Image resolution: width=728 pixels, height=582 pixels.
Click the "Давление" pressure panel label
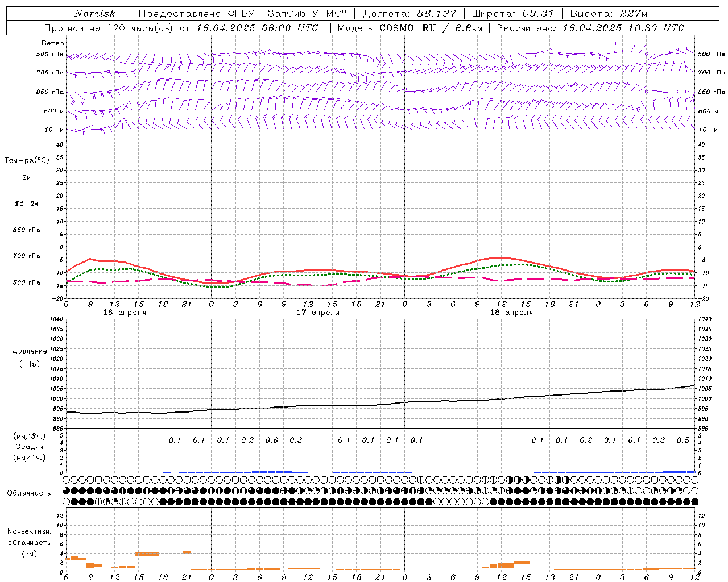coord(30,351)
